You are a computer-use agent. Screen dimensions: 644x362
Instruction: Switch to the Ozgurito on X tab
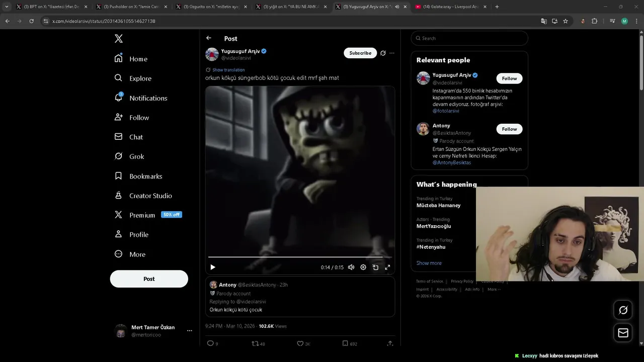tap(211, 7)
